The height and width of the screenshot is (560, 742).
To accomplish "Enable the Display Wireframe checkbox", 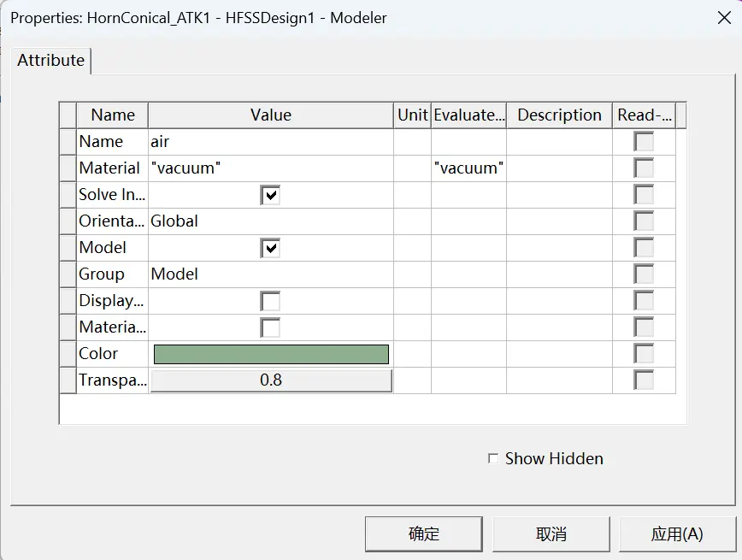I will click(x=270, y=301).
